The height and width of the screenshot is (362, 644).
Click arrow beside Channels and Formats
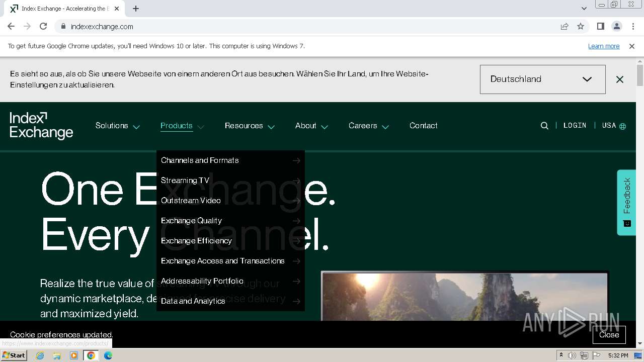296,160
